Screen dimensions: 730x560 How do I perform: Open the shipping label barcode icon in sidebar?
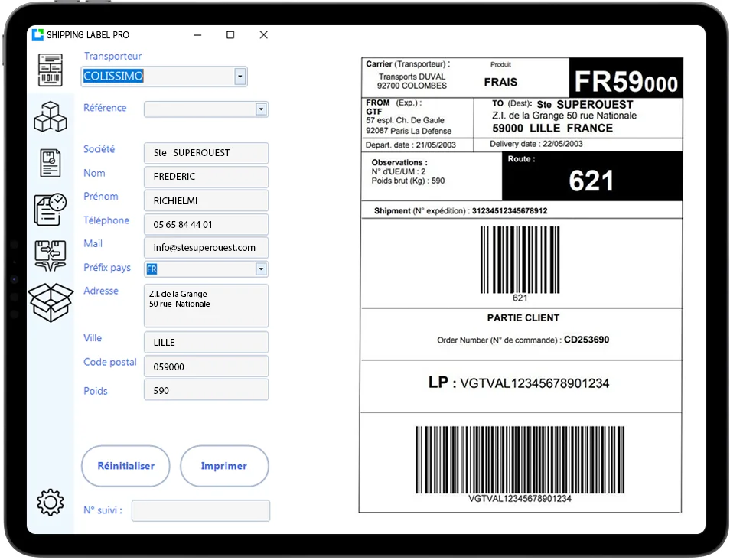(x=51, y=70)
